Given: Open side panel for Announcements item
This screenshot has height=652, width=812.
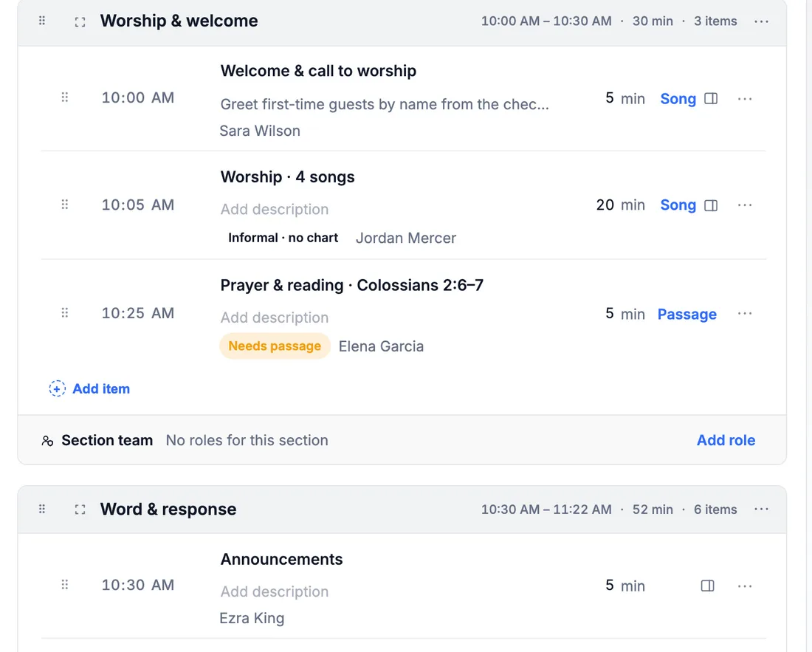Looking at the screenshot, I should pos(707,586).
